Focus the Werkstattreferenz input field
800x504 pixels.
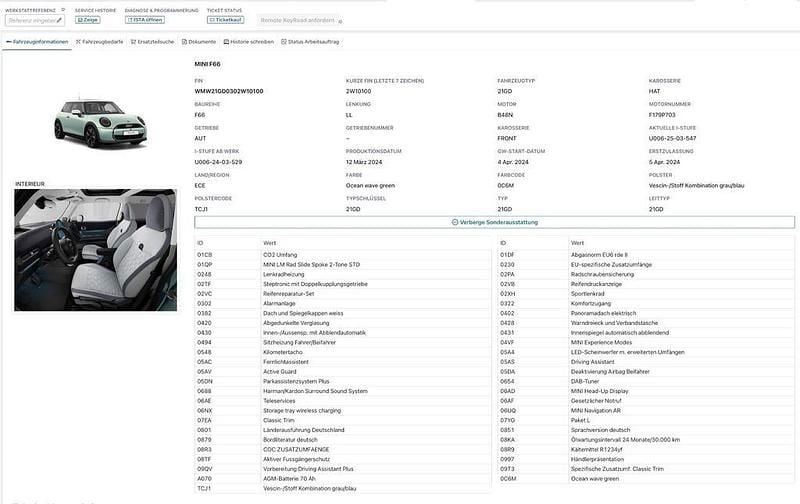tap(30, 19)
